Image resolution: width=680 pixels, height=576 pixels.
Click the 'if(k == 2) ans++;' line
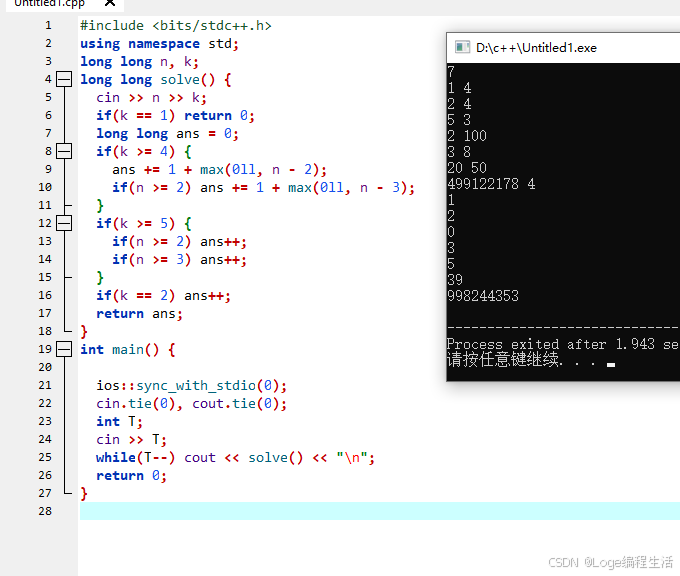coord(163,295)
